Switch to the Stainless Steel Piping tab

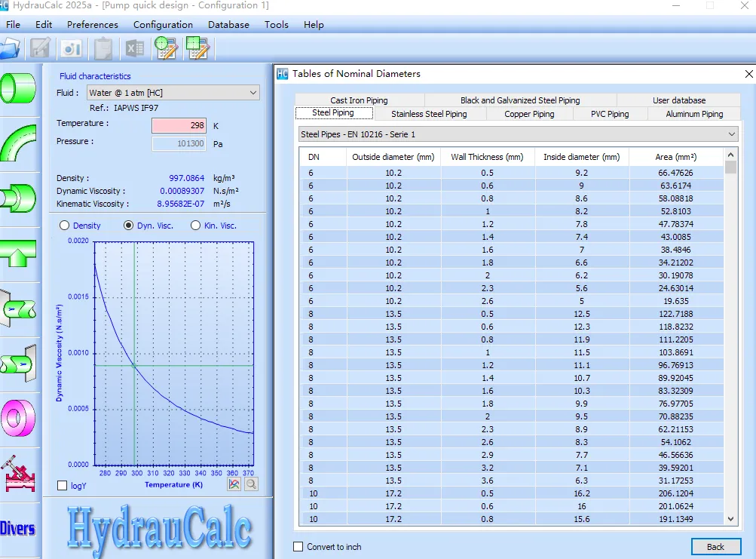point(429,114)
